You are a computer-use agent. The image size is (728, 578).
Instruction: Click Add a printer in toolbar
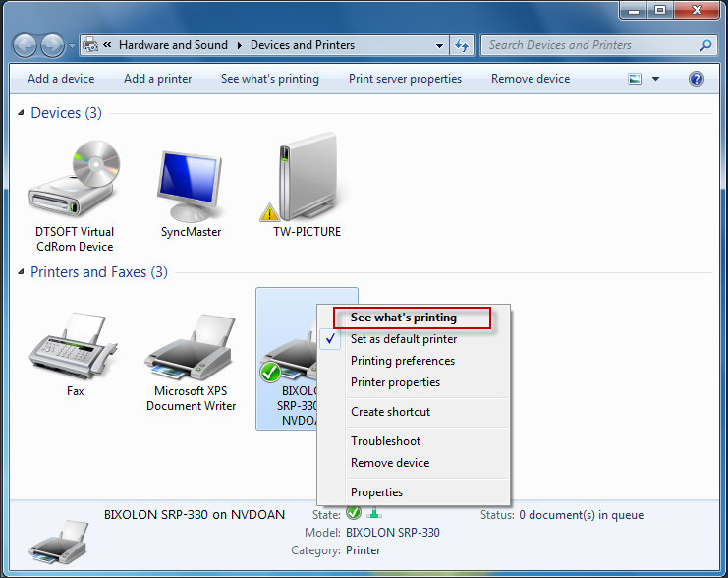click(x=157, y=79)
